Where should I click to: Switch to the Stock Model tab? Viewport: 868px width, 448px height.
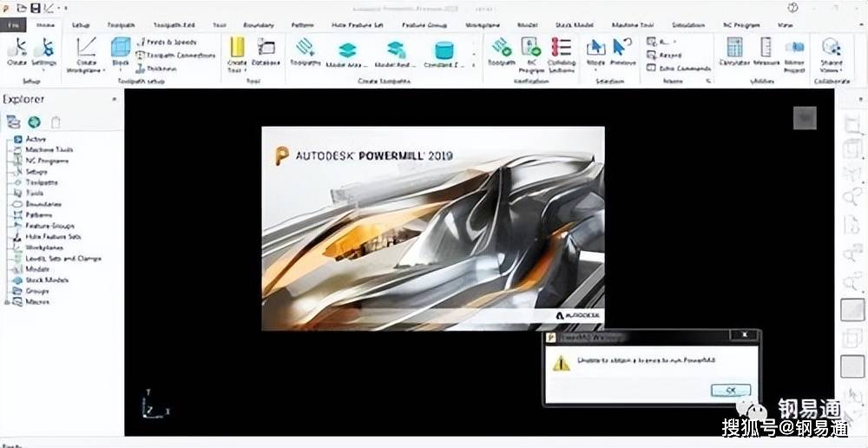click(x=574, y=25)
